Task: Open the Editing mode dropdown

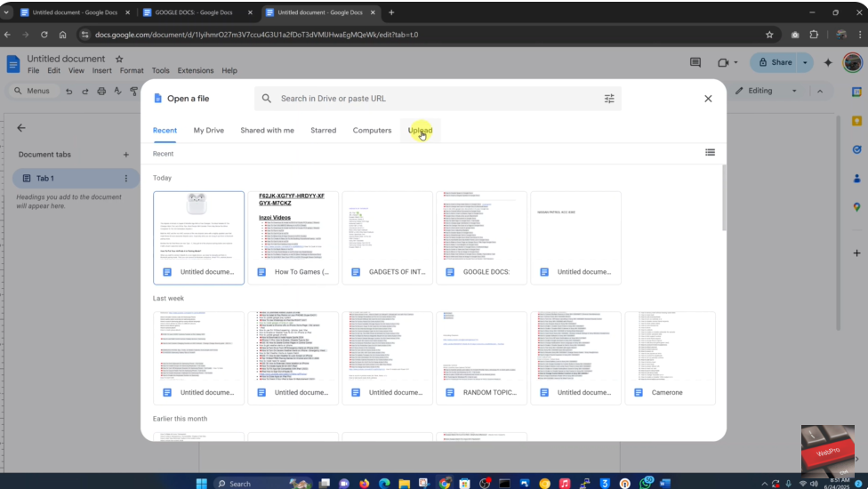Action: pyautogui.click(x=767, y=91)
